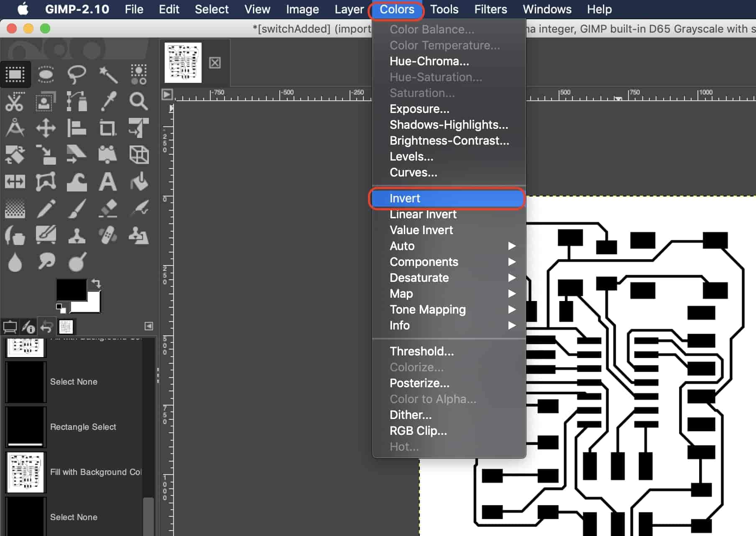Select the Dodge/Burn tool
756x536 pixels.
77,262
